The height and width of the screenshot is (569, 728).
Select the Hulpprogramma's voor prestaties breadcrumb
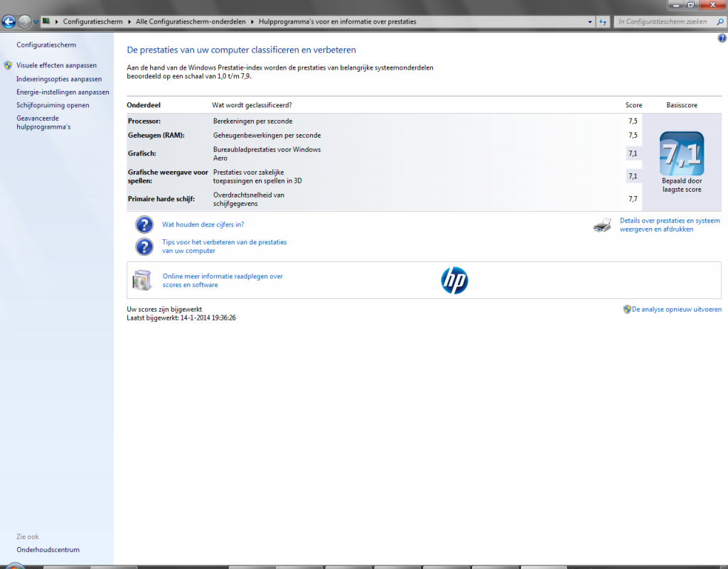(x=338, y=22)
